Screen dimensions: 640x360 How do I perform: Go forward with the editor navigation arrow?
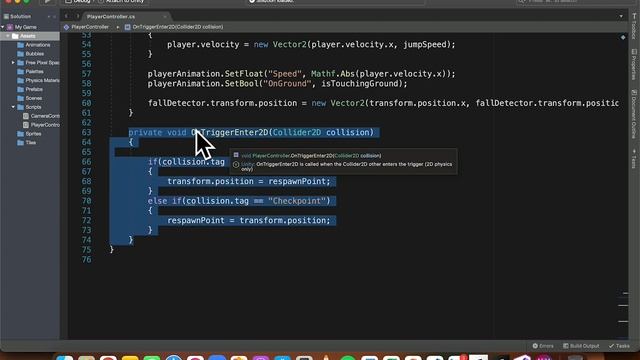coord(77,16)
